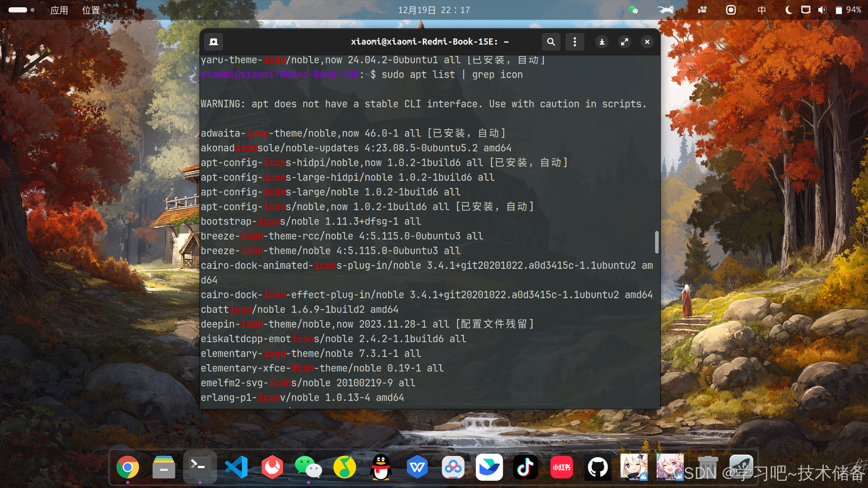Open the 中 input method menu

(x=762, y=10)
